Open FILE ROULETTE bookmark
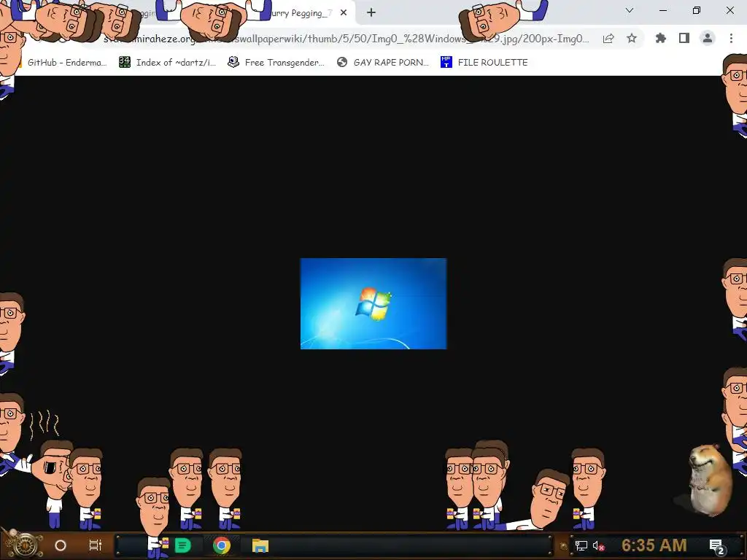 [484, 63]
